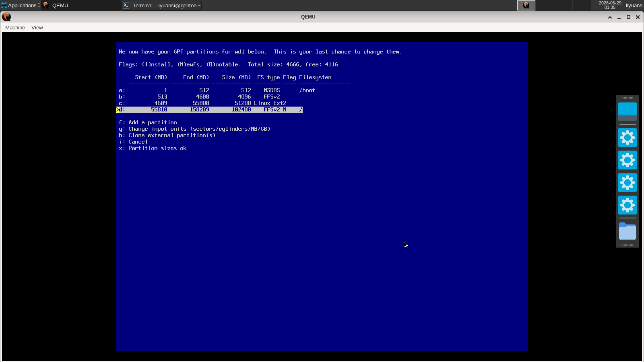Click the topmost gear icon in the dock
This screenshot has height=362, width=644.
click(x=627, y=138)
